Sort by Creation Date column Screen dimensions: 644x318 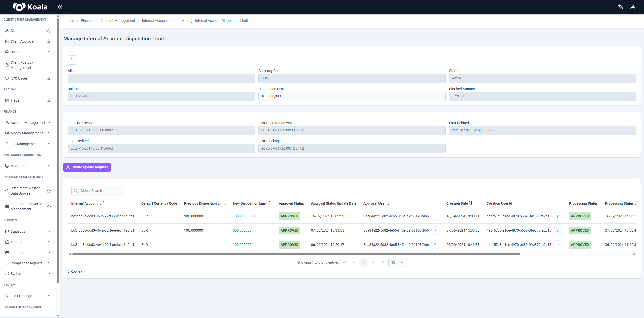coord(471,203)
